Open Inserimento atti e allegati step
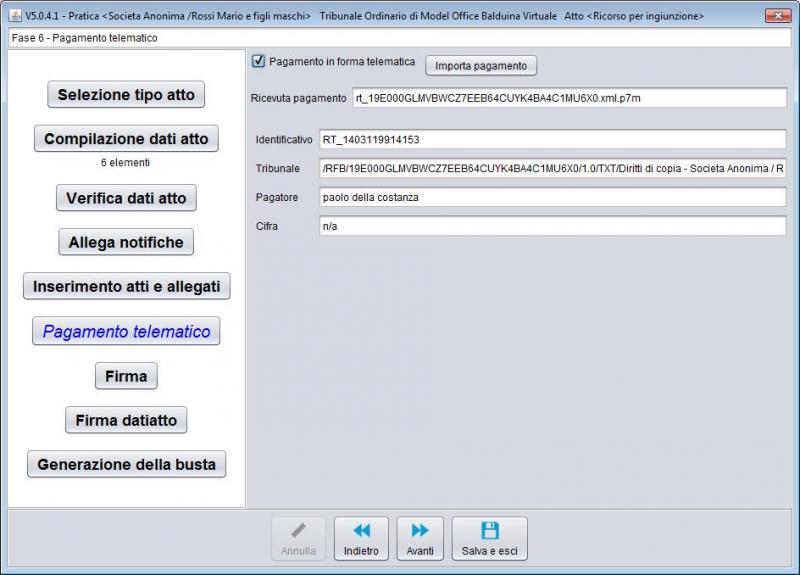The width and height of the screenshot is (800, 575). 126,286
